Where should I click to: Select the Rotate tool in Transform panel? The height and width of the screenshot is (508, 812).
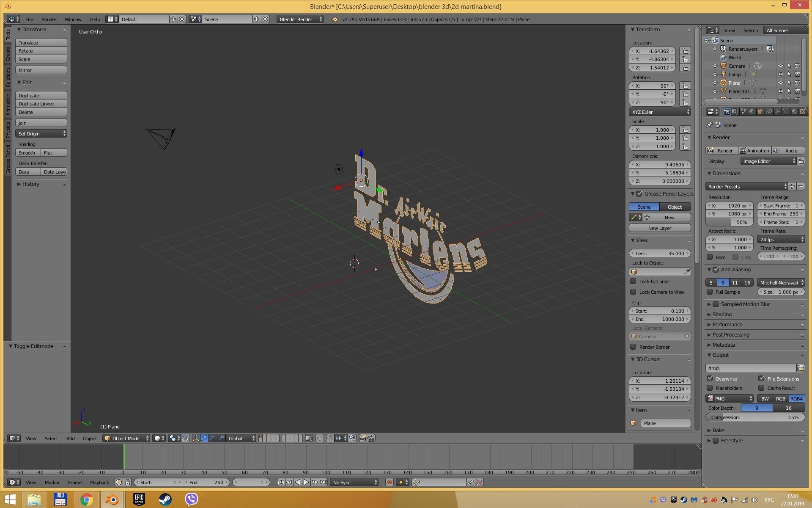coord(40,50)
